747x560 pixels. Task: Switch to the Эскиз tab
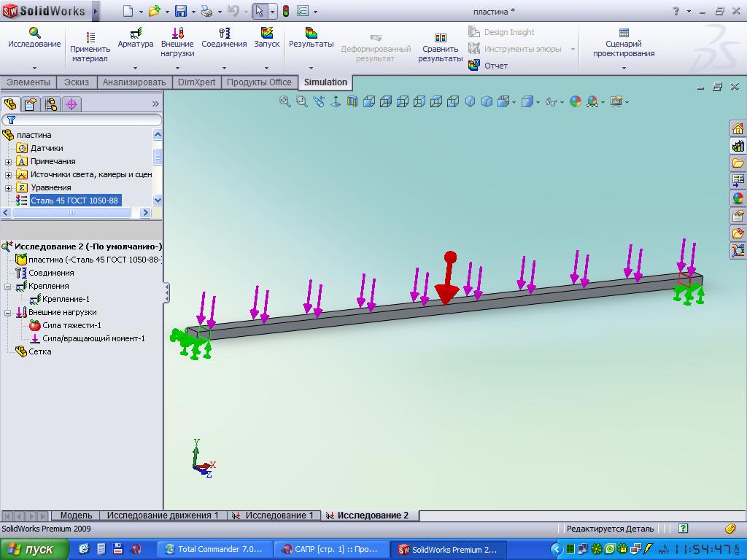click(x=77, y=82)
